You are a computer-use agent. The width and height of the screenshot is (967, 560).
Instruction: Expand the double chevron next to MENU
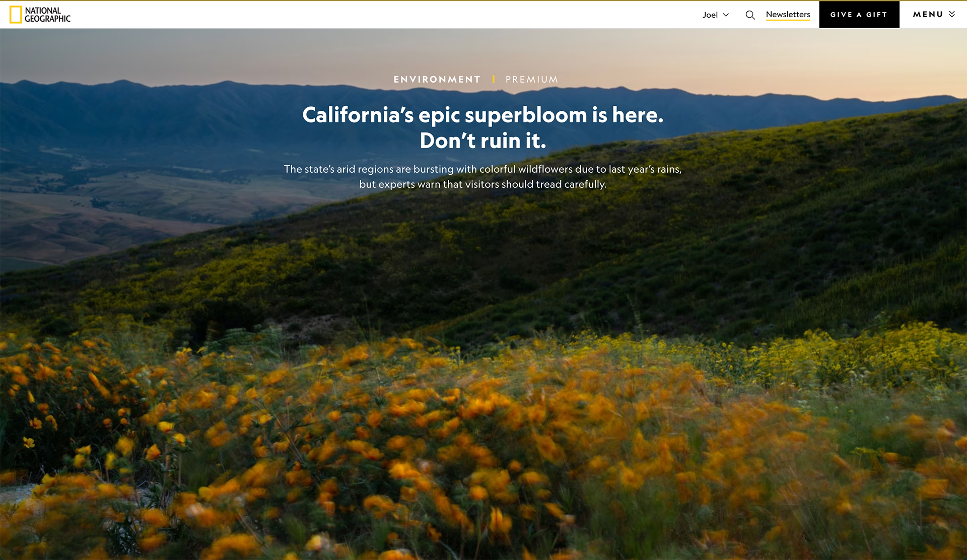[x=952, y=14]
